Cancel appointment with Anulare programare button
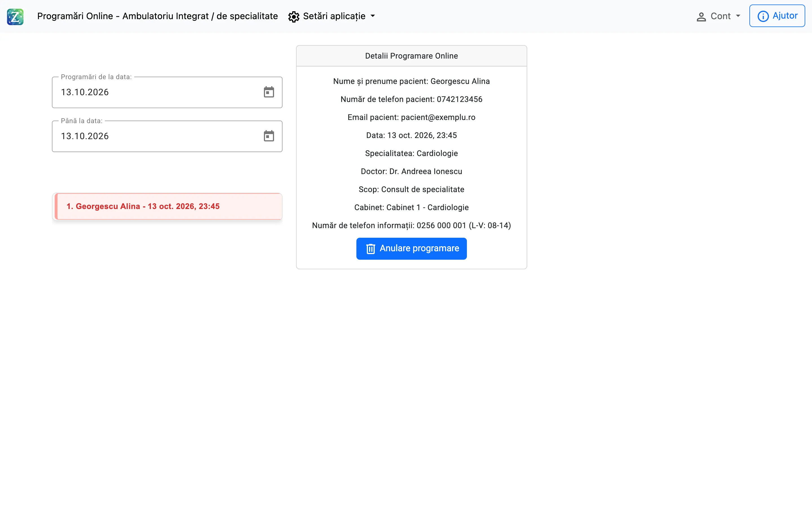 [411, 248]
